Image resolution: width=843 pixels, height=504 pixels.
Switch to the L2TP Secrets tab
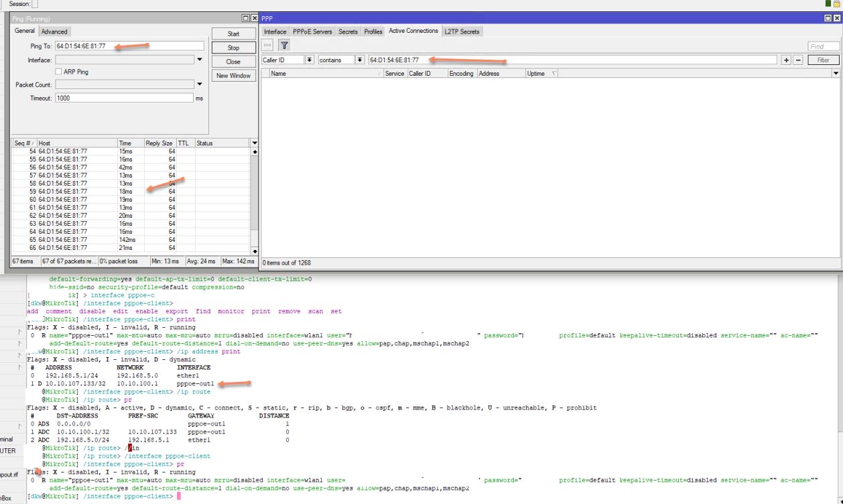coord(462,31)
